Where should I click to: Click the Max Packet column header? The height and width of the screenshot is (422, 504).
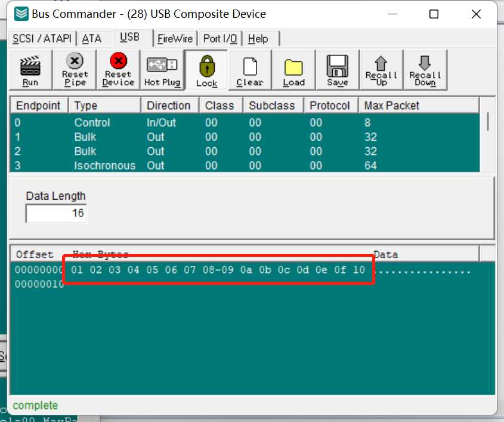419,105
